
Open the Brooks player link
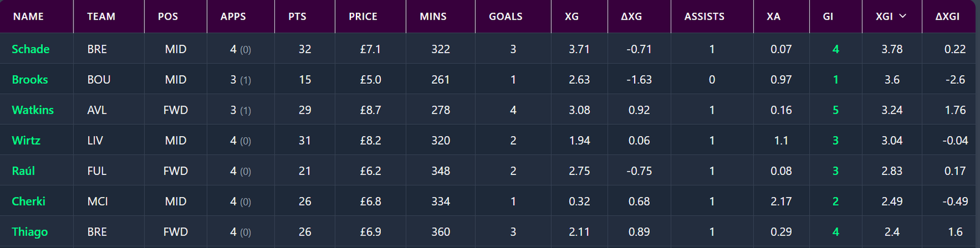(30, 80)
